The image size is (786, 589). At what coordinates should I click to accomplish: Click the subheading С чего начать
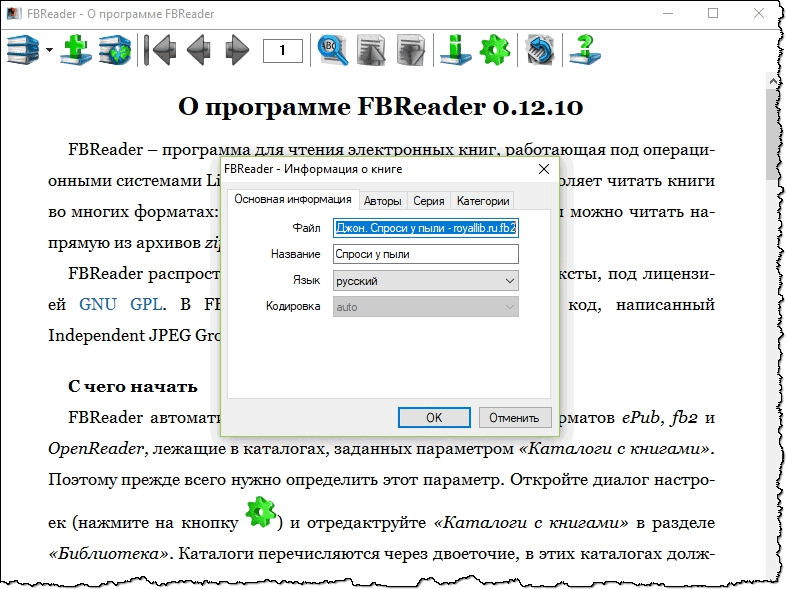pyautogui.click(x=133, y=386)
